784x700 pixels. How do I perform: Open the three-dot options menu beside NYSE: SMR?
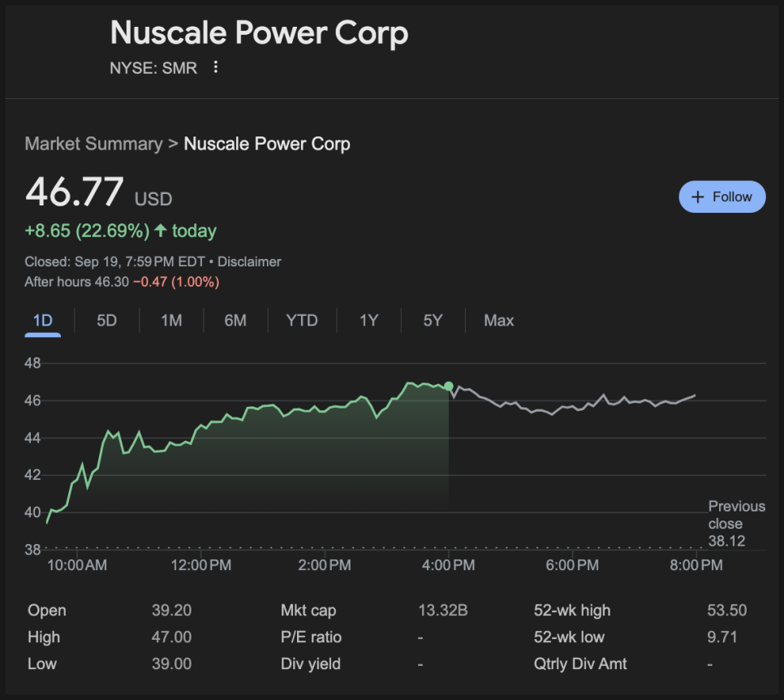pyautogui.click(x=216, y=67)
